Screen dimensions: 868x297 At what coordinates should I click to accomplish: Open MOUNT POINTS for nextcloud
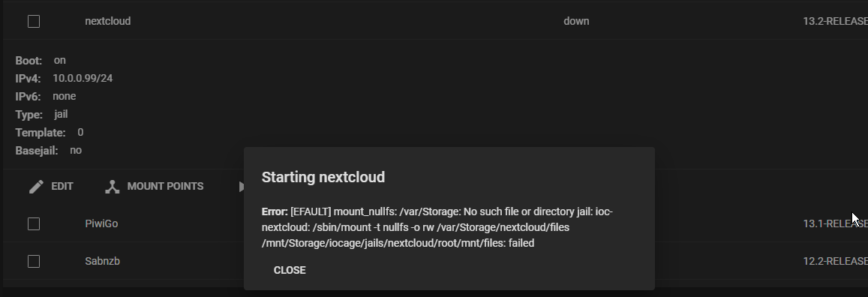(166, 187)
